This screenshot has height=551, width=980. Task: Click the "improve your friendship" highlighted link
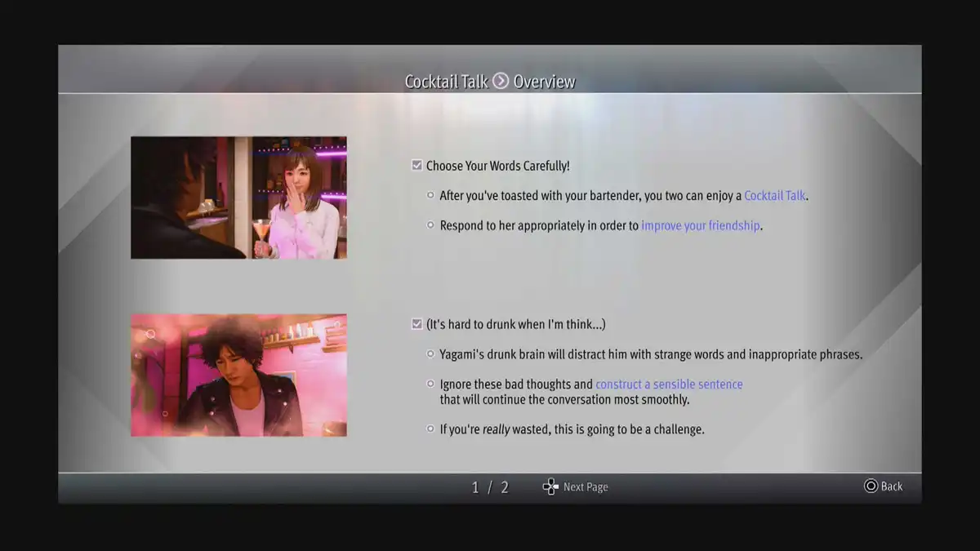pos(700,226)
